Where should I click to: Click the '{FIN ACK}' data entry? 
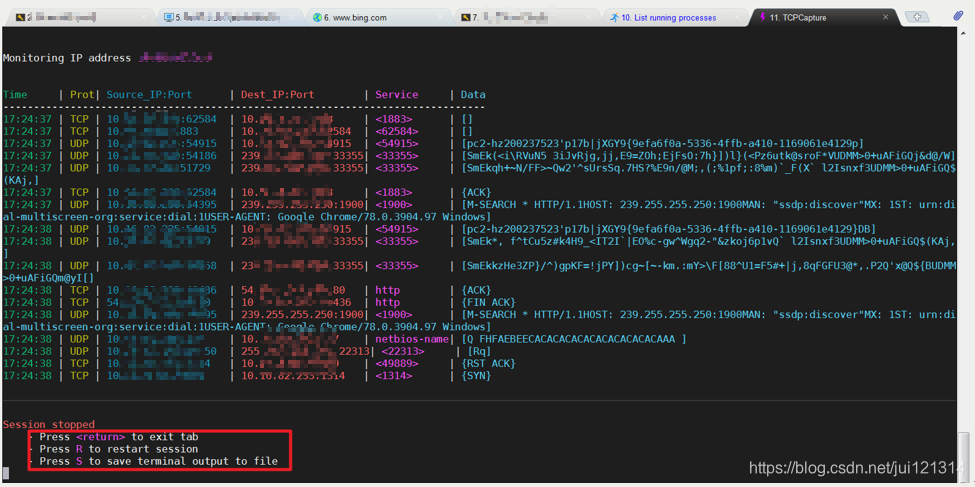point(489,302)
